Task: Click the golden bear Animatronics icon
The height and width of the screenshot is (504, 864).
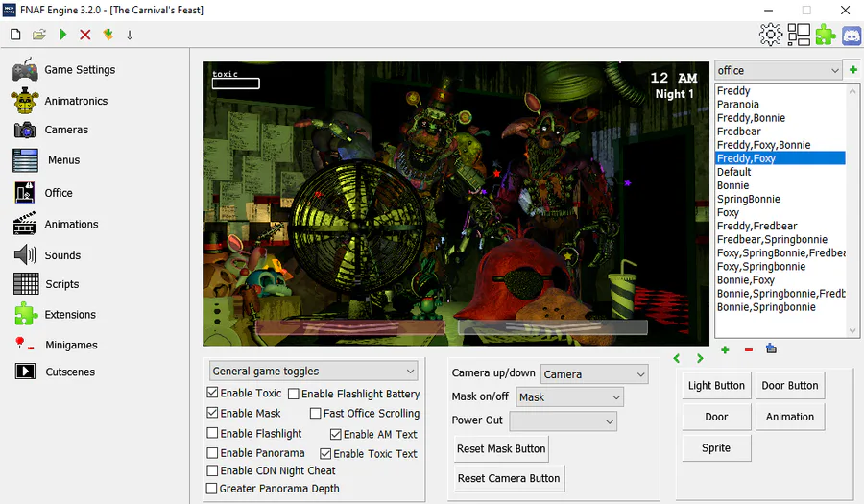Action: 25,100
